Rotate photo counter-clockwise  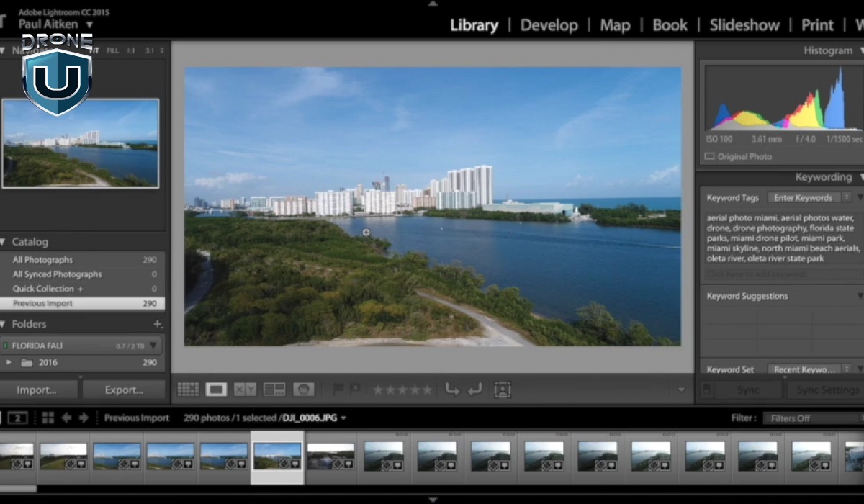tap(452, 390)
